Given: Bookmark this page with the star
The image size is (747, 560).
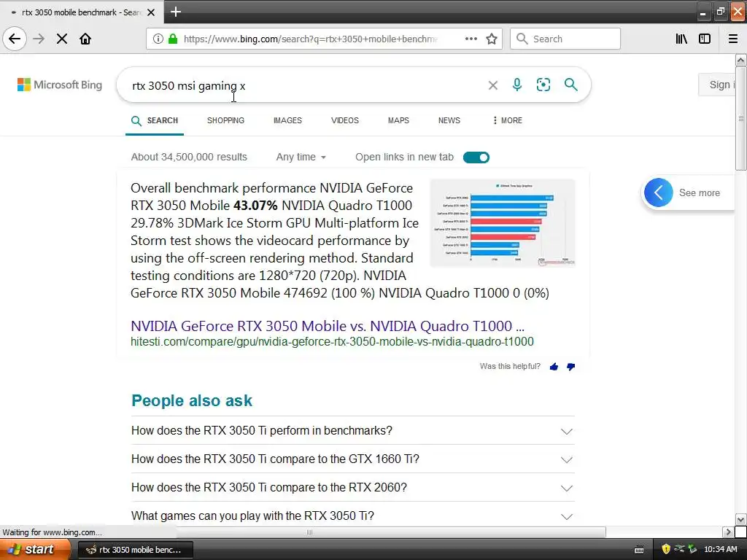Looking at the screenshot, I should pos(492,39).
